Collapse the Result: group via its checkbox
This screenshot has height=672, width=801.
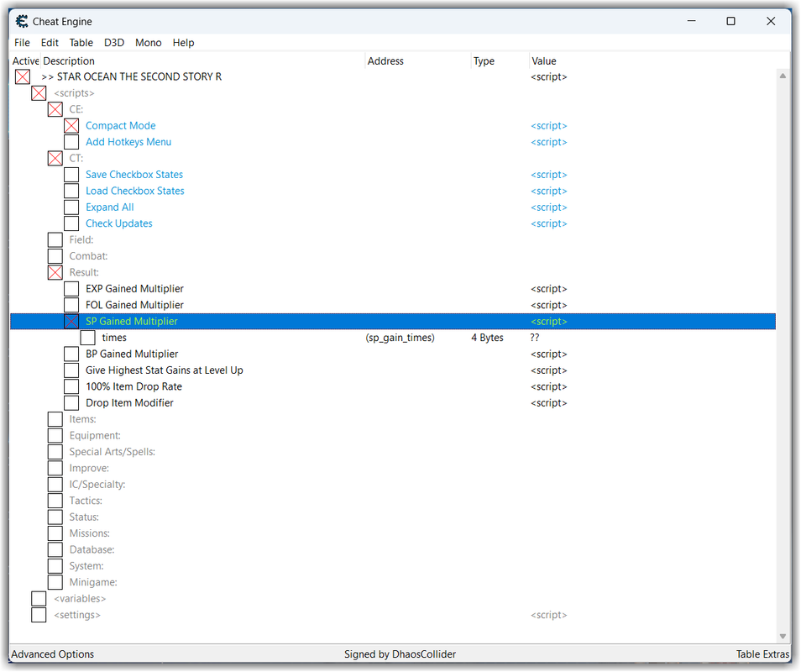(55, 272)
